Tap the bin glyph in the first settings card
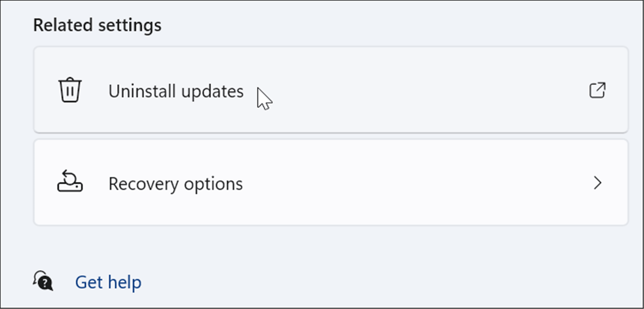644x309 pixels. coord(70,90)
